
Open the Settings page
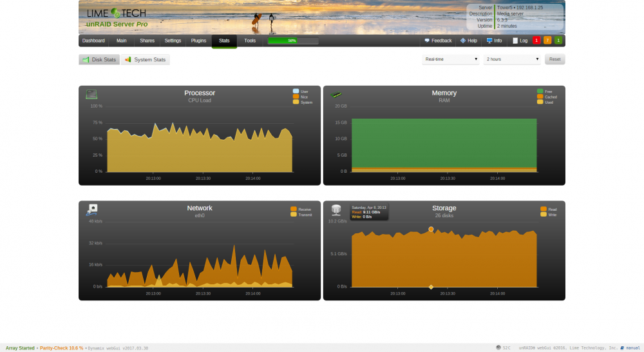point(173,41)
